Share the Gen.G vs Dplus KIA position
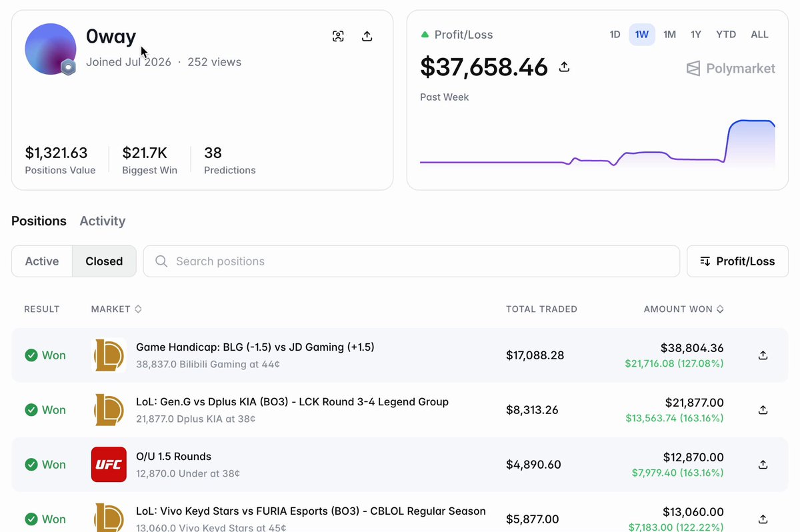The image size is (800, 532). tap(763, 410)
